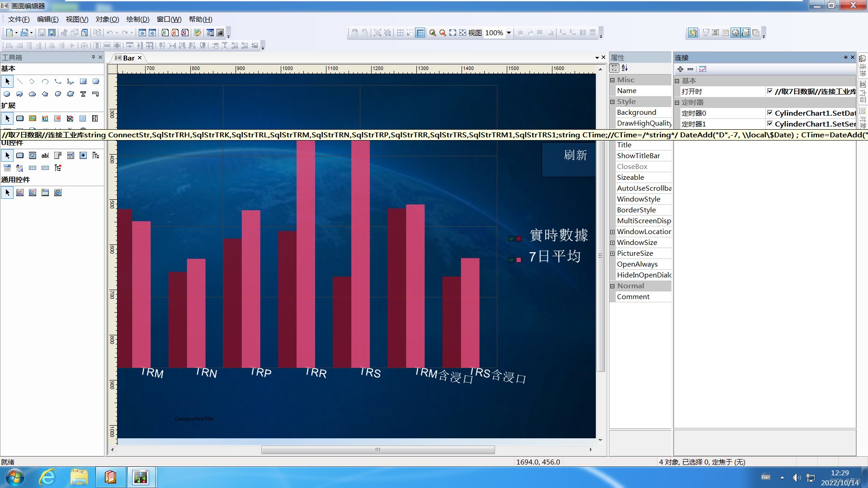The width and height of the screenshot is (868, 488).
Task: Click the 刷新 button on canvas
Action: click(x=575, y=155)
